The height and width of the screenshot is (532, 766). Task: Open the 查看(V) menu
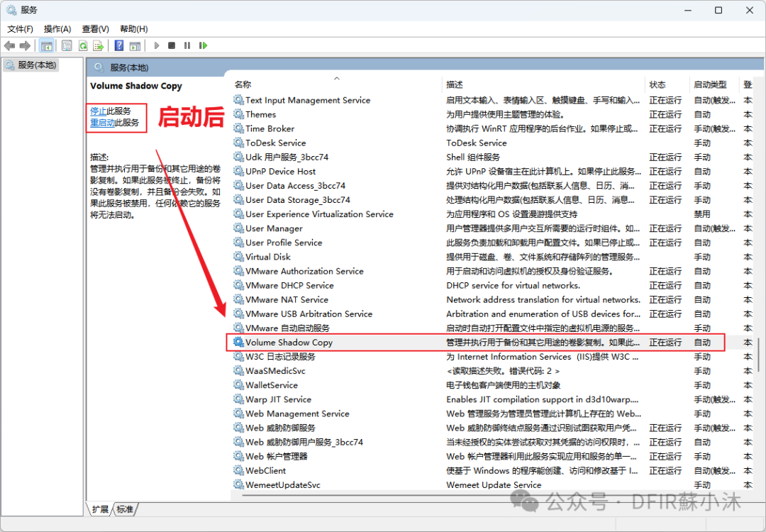tap(95, 29)
